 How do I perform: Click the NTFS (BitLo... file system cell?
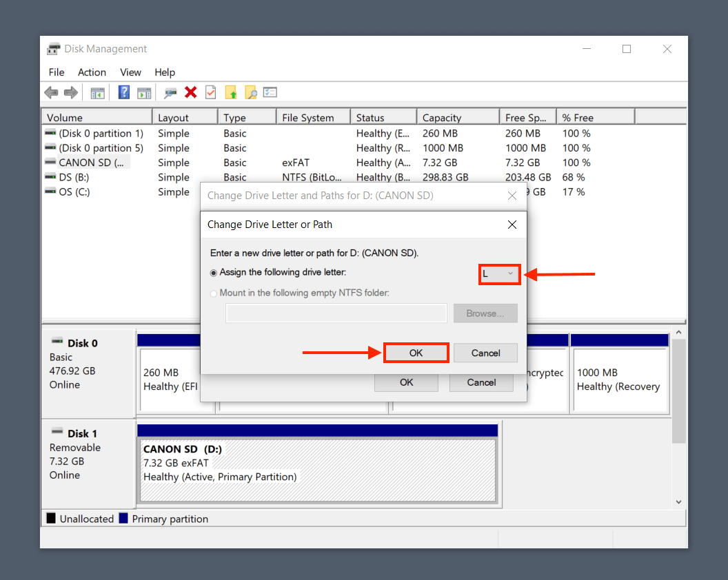[312, 177]
